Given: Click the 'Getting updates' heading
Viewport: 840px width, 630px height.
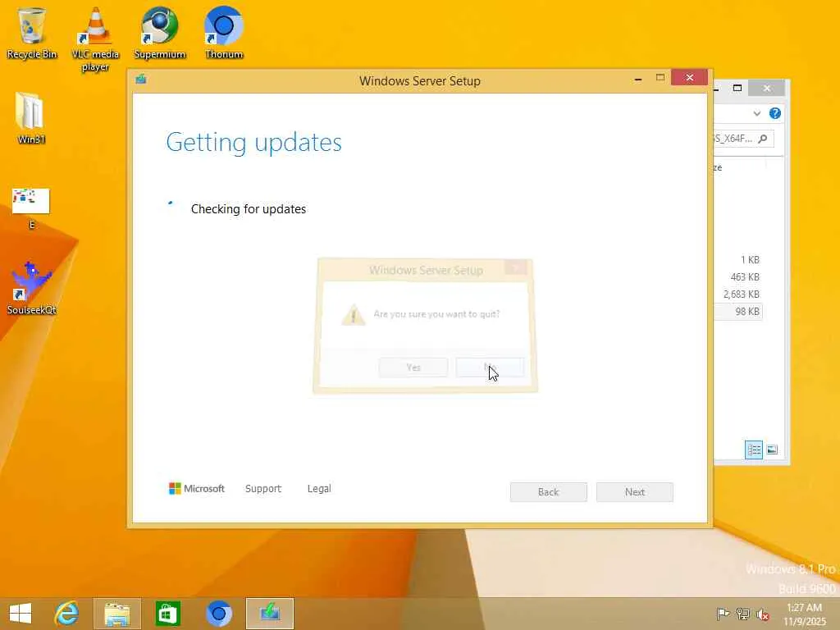Looking at the screenshot, I should click(x=254, y=143).
